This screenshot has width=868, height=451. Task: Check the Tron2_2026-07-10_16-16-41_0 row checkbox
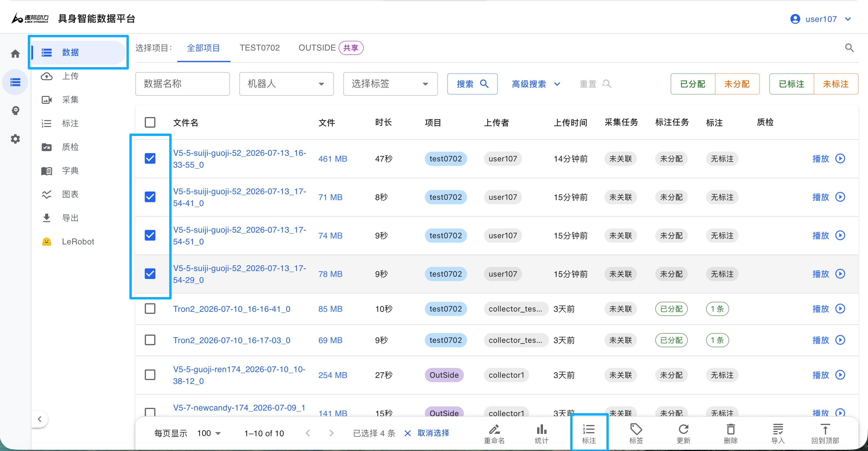150,309
